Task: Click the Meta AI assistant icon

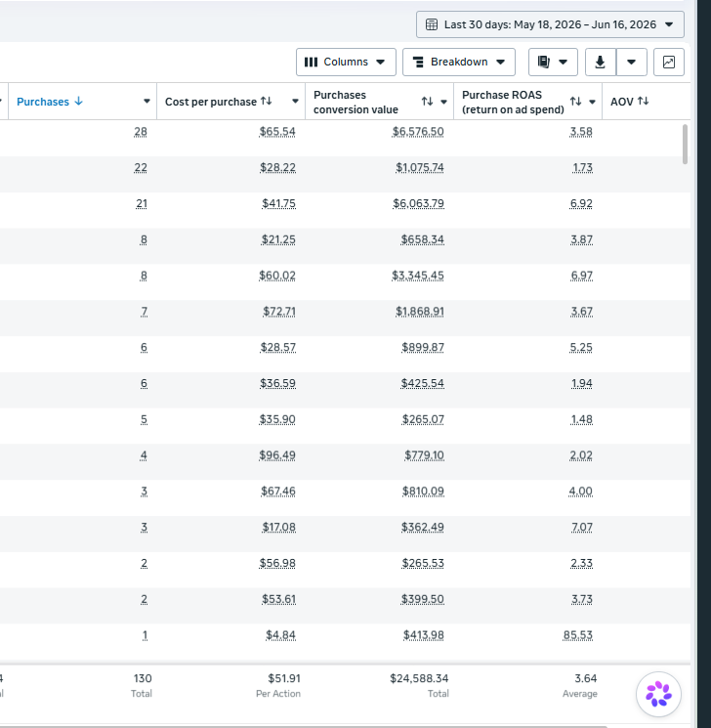Action: pos(658,694)
